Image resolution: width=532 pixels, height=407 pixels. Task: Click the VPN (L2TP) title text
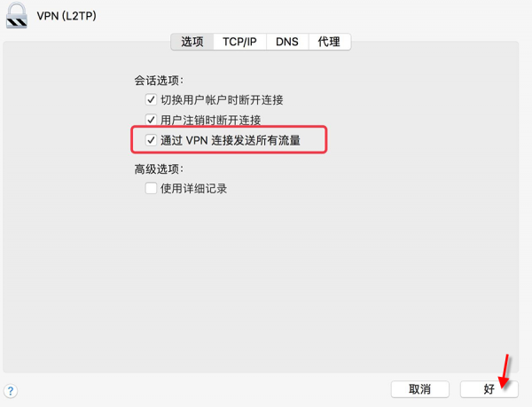click(x=66, y=16)
